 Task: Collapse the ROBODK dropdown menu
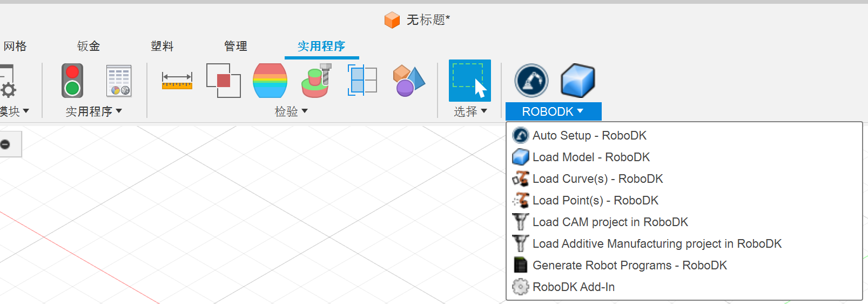[553, 111]
